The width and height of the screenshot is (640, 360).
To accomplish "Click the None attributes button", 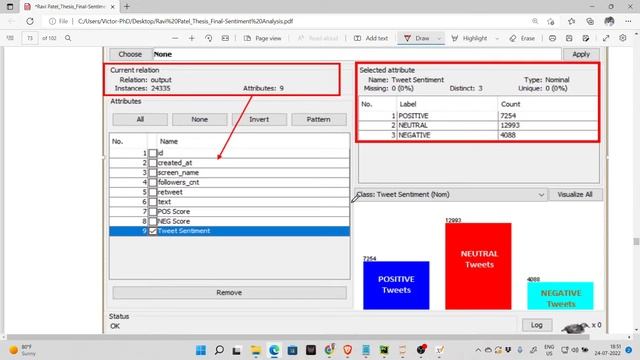I will coord(200,119).
